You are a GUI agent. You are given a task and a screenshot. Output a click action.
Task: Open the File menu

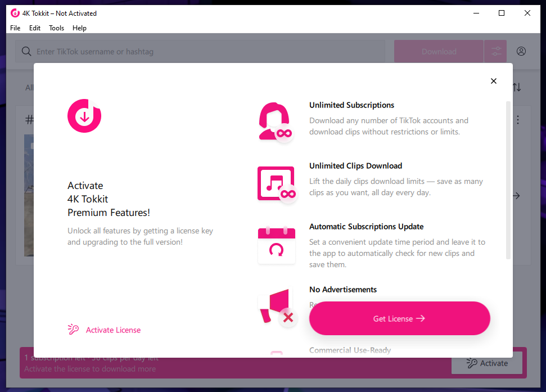15,28
